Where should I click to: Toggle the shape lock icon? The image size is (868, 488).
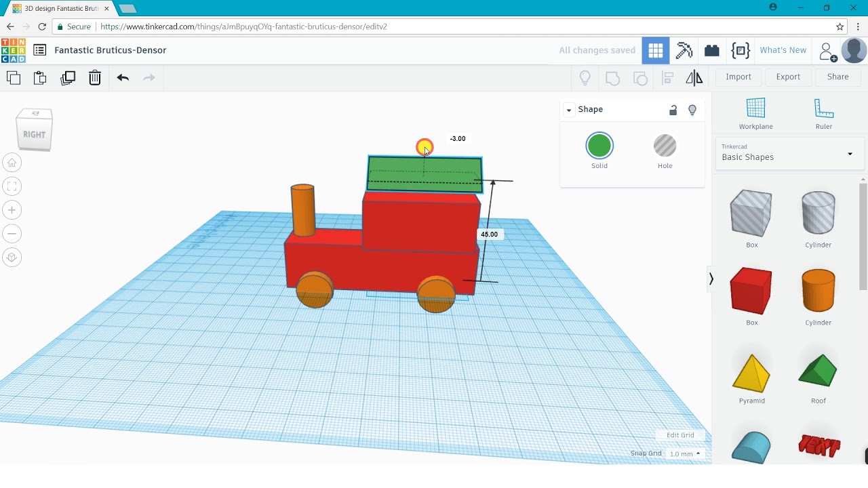pyautogui.click(x=673, y=110)
